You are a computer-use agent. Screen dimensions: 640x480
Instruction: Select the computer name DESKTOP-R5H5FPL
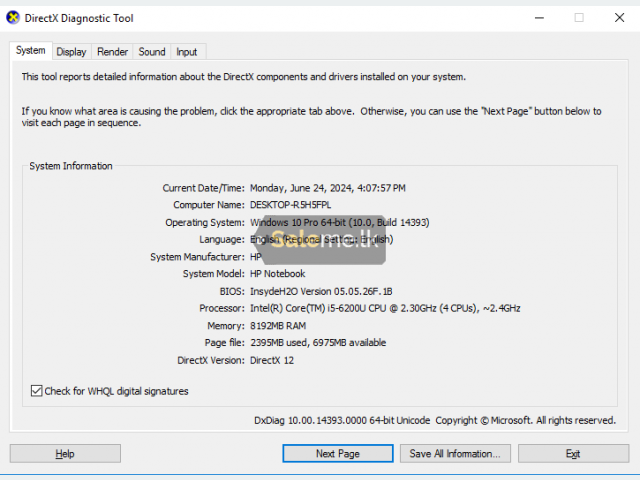pos(291,204)
